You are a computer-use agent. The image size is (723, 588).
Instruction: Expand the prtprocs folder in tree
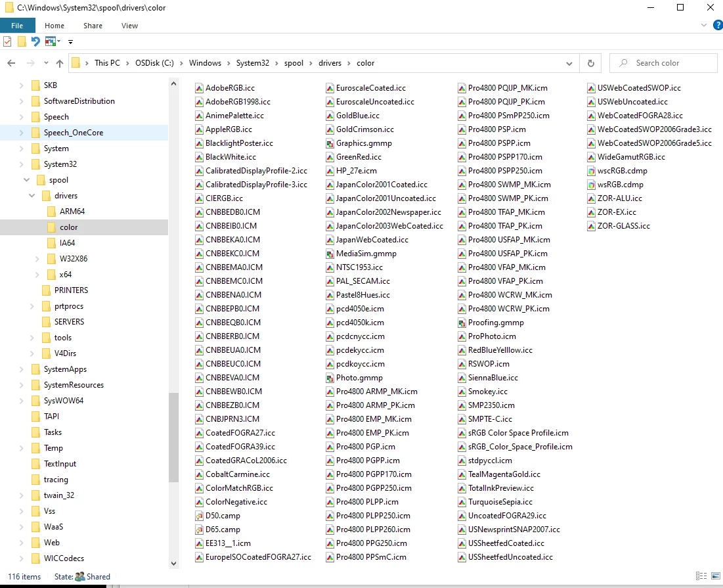32,306
